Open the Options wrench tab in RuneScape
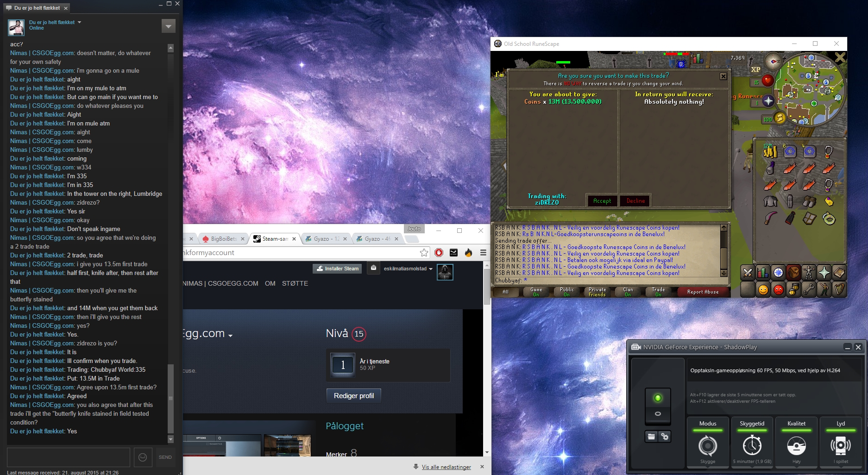 [x=809, y=290]
